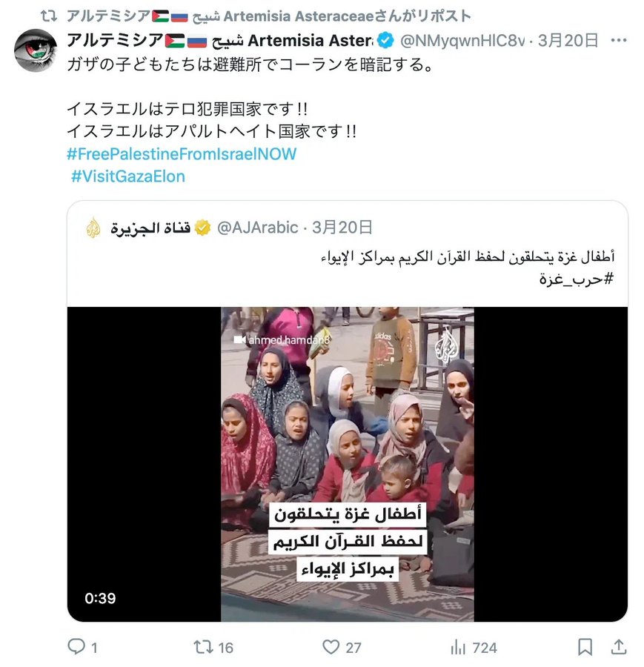Open view analytics bar chart icon

[458, 648]
